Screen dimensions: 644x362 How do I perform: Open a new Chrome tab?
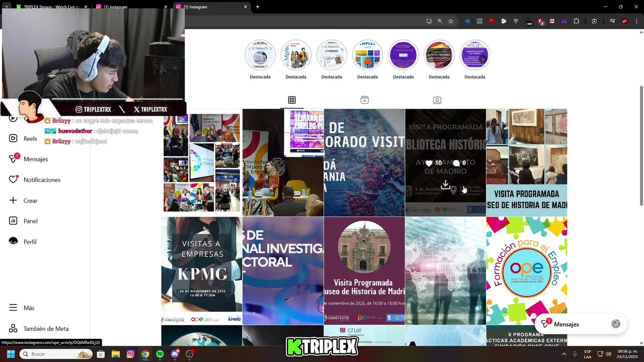pyautogui.click(x=258, y=7)
